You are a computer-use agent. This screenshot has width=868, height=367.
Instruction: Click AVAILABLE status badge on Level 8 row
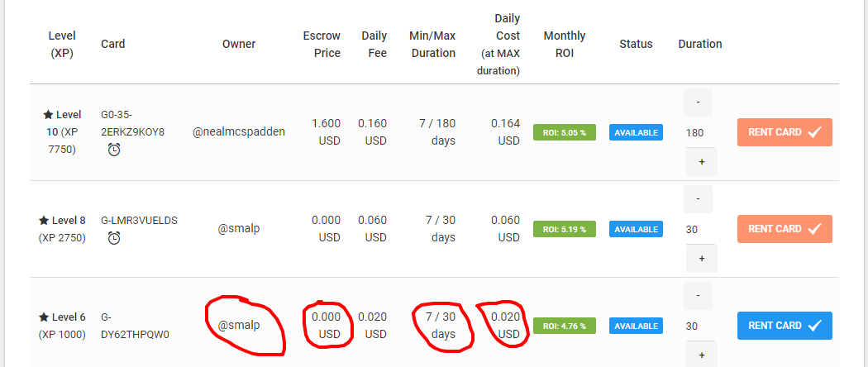636,229
